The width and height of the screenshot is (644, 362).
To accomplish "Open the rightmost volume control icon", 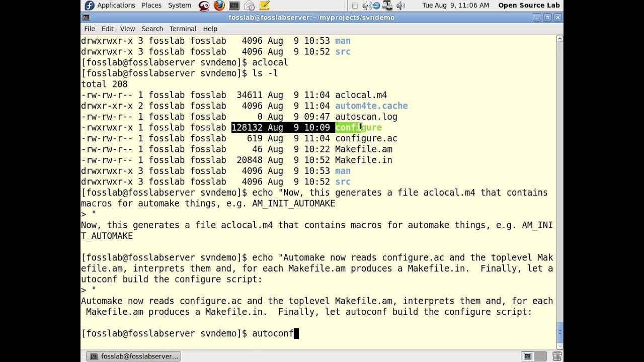I will [x=400, y=6].
